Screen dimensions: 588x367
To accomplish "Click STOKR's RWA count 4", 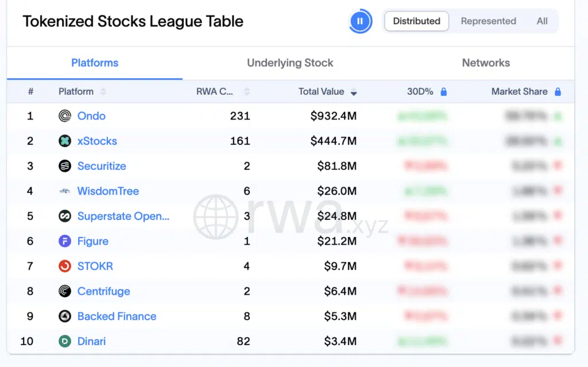I will (x=247, y=266).
